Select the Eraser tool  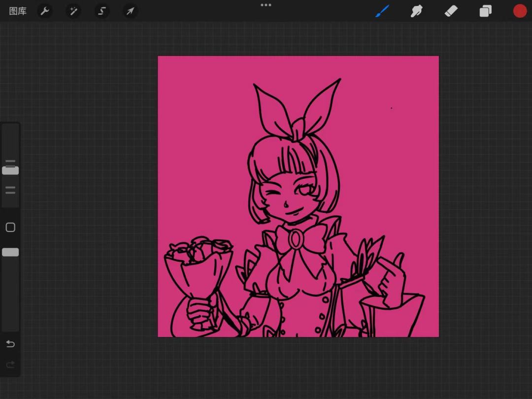(451, 11)
